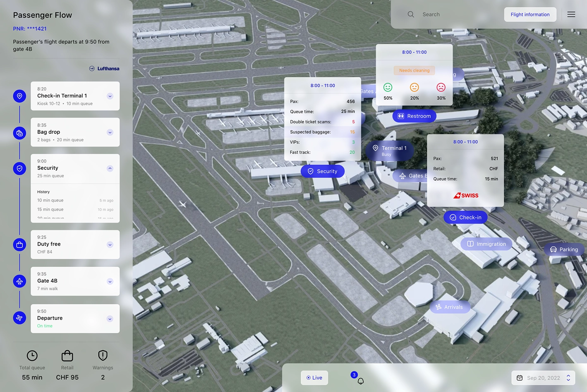
Task: Click the 'On time' departure status
Action: [x=45, y=326]
